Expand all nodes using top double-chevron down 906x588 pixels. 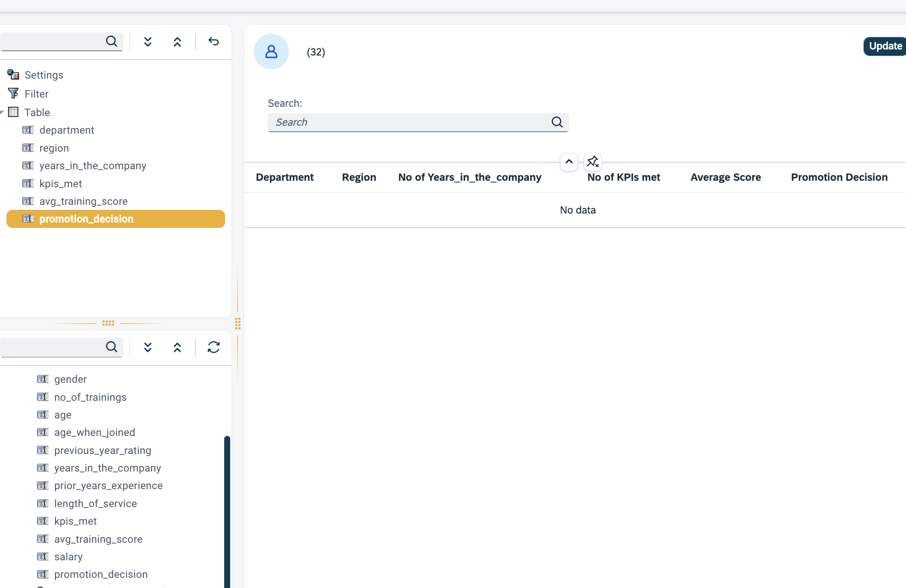148,42
